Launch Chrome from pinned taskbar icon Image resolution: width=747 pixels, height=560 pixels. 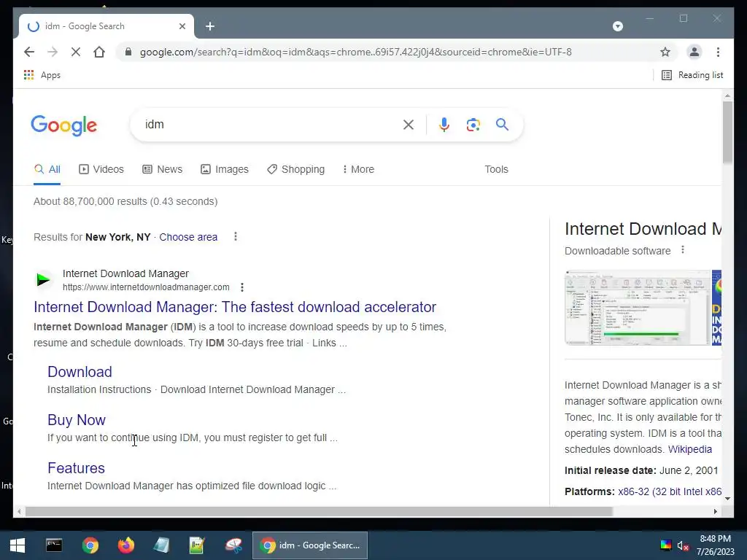pos(90,545)
